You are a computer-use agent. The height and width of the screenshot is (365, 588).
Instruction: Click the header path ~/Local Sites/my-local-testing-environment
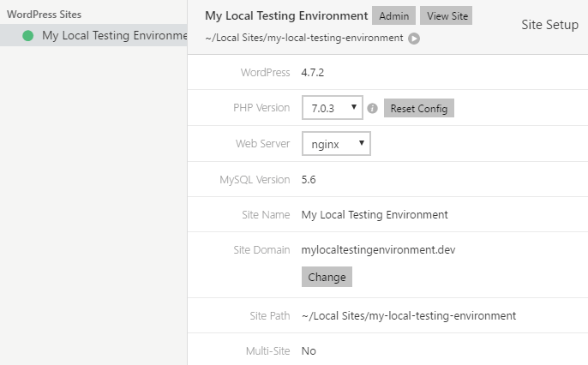point(304,38)
